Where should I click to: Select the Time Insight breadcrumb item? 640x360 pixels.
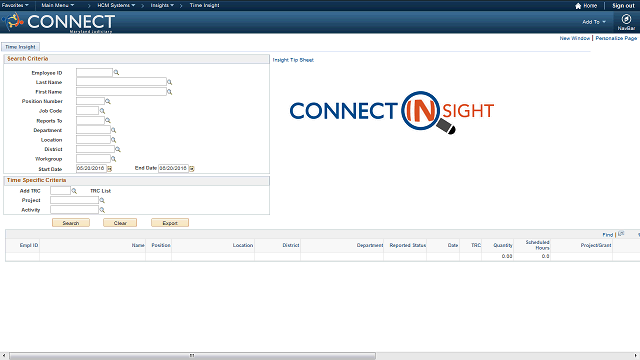coord(204,5)
